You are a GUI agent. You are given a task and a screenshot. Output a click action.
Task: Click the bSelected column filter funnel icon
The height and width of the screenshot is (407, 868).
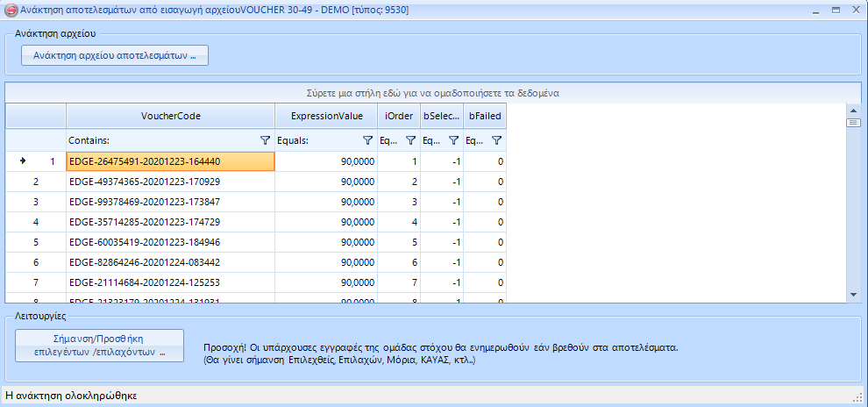coord(453,140)
